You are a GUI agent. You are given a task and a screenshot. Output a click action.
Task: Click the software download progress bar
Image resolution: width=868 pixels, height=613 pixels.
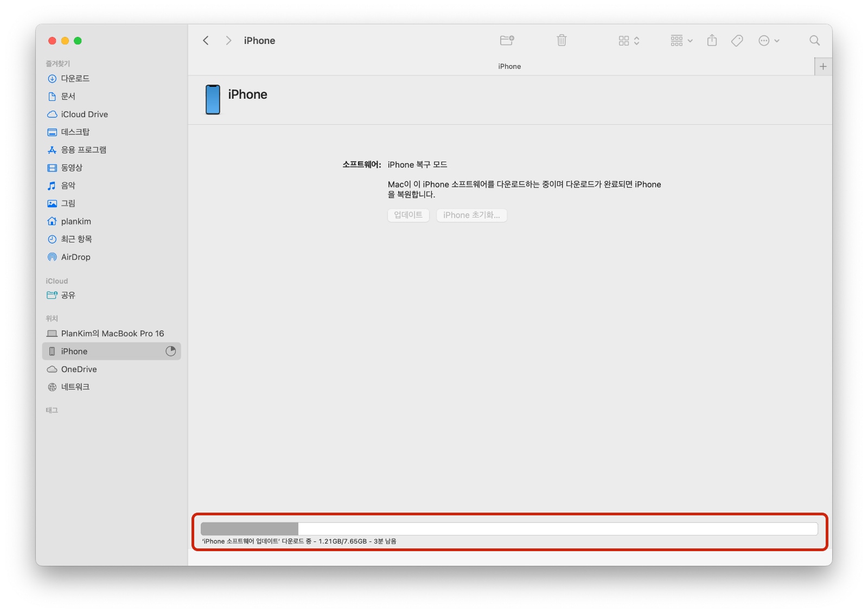tap(509, 529)
